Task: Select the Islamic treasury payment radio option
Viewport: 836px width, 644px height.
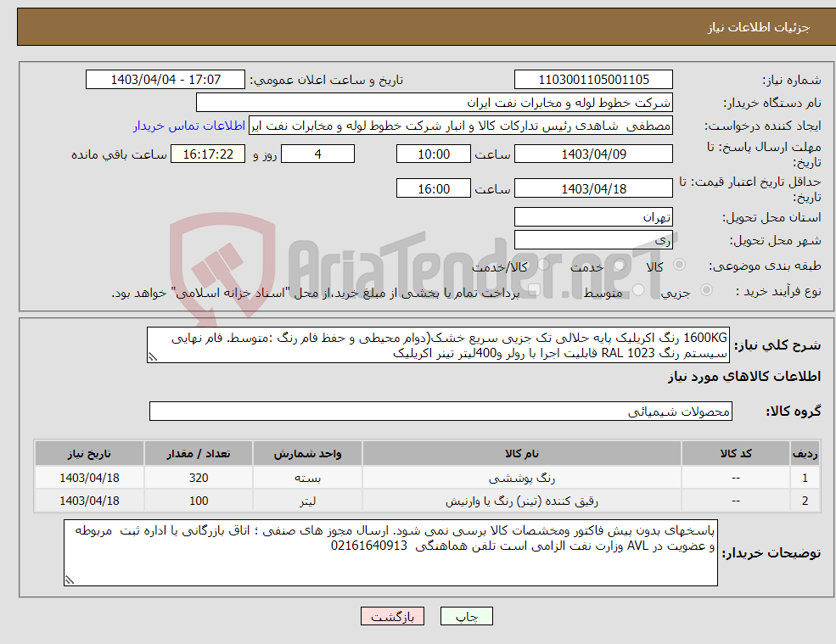Action: [x=534, y=289]
